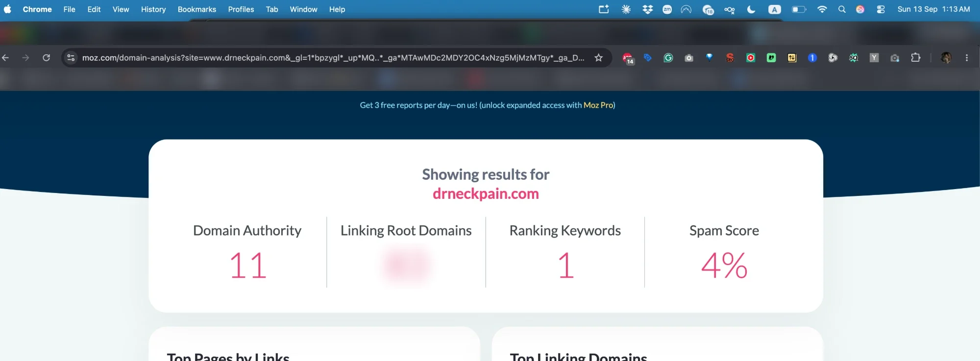Open the red SEO extension icon
Image resolution: width=980 pixels, height=361 pixels.
pyautogui.click(x=730, y=58)
